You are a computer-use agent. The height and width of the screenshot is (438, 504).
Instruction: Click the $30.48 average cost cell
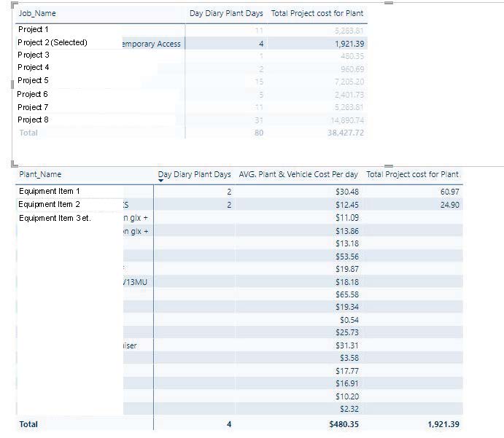(347, 192)
